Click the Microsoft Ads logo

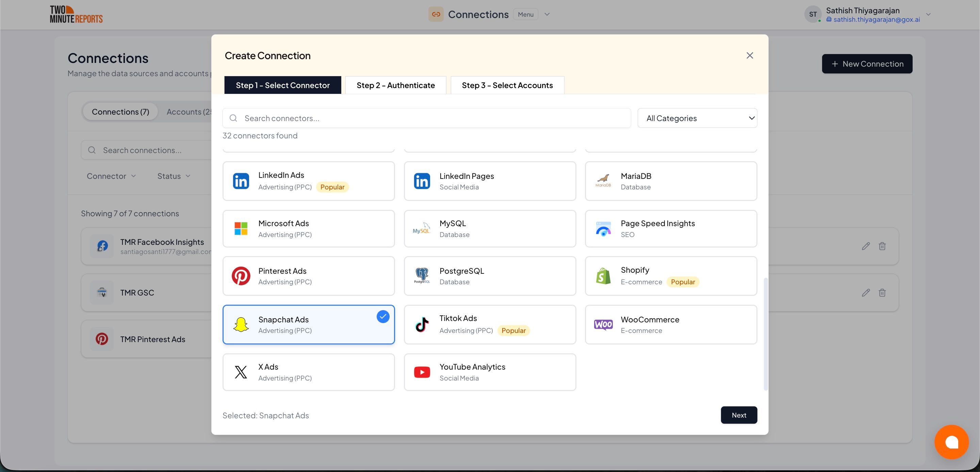241,229
